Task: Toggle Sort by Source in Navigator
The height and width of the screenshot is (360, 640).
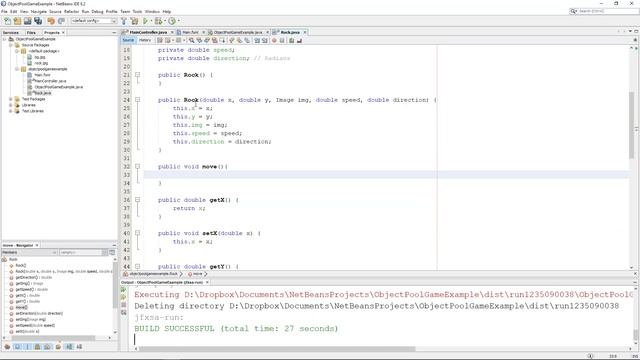Action: coord(79,347)
